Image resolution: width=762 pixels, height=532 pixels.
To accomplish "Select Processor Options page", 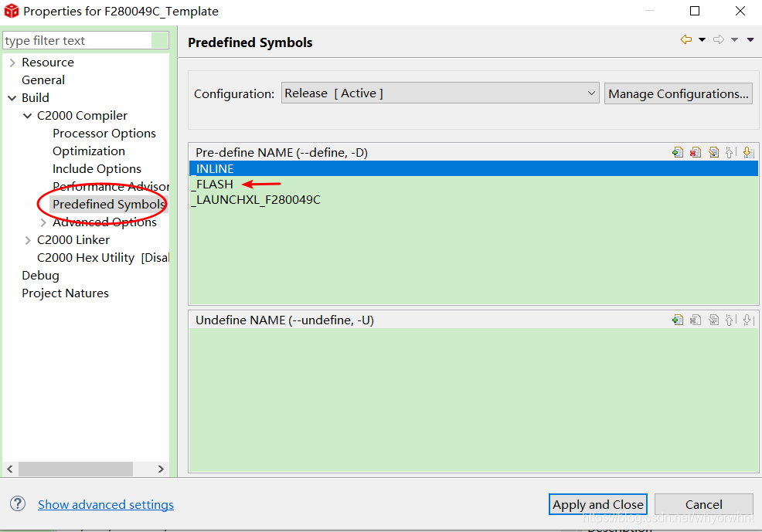I will pos(104,134).
